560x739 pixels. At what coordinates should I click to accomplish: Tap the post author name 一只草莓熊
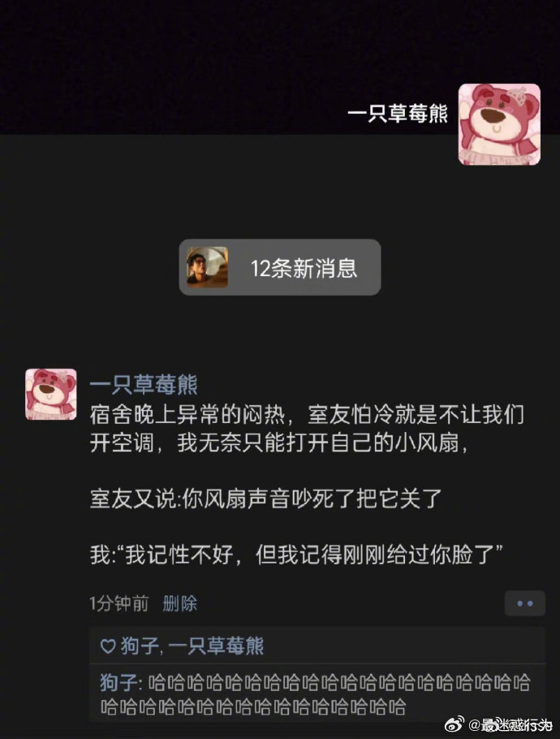pos(144,385)
